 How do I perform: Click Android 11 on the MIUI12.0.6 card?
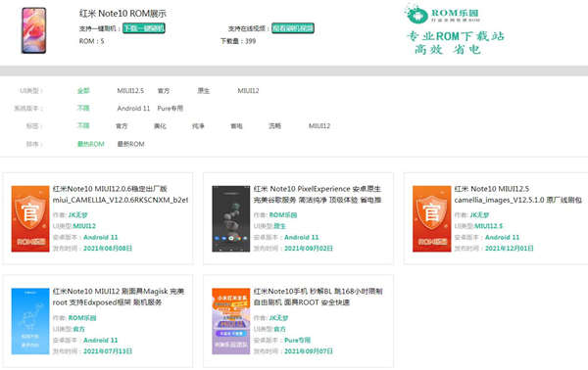click(101, 237)
